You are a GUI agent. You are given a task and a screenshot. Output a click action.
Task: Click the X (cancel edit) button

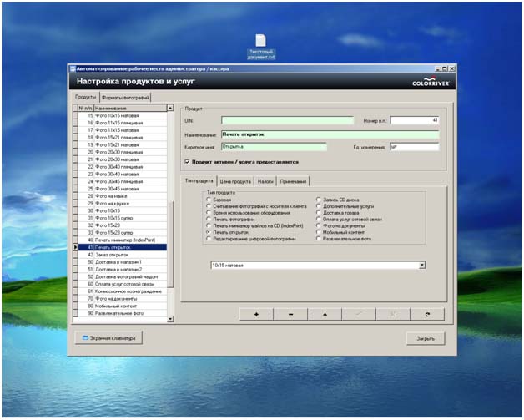click(x=392, y=314)
